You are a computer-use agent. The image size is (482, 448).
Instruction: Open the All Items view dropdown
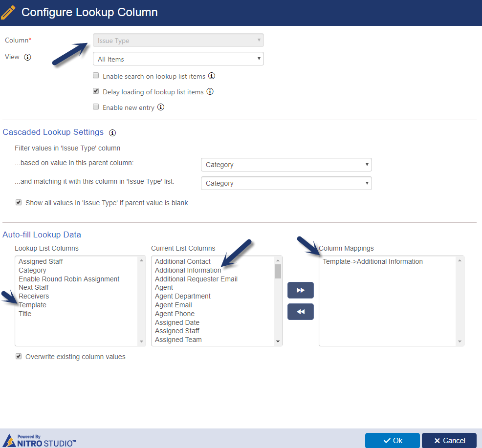coord(178,59)
